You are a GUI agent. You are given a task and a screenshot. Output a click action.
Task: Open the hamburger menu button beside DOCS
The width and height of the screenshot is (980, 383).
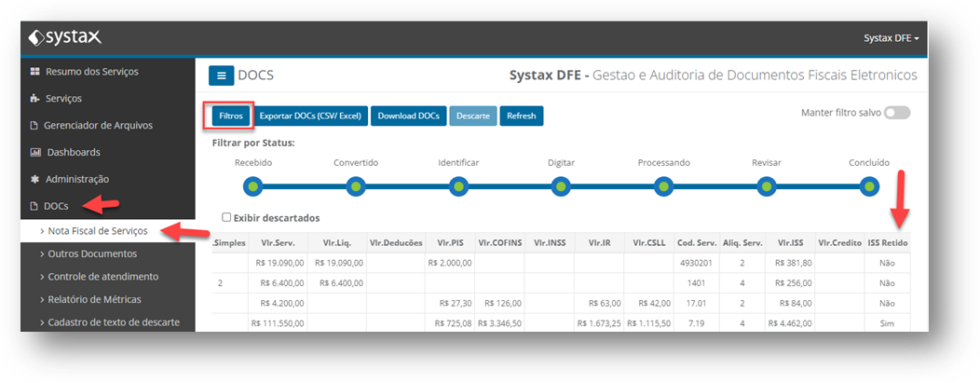pos(222,75)
